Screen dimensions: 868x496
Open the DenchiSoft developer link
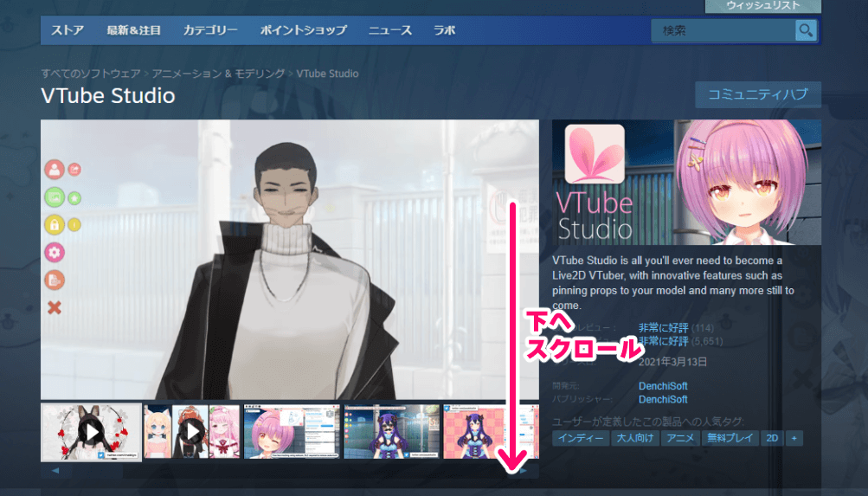[663, 386]
